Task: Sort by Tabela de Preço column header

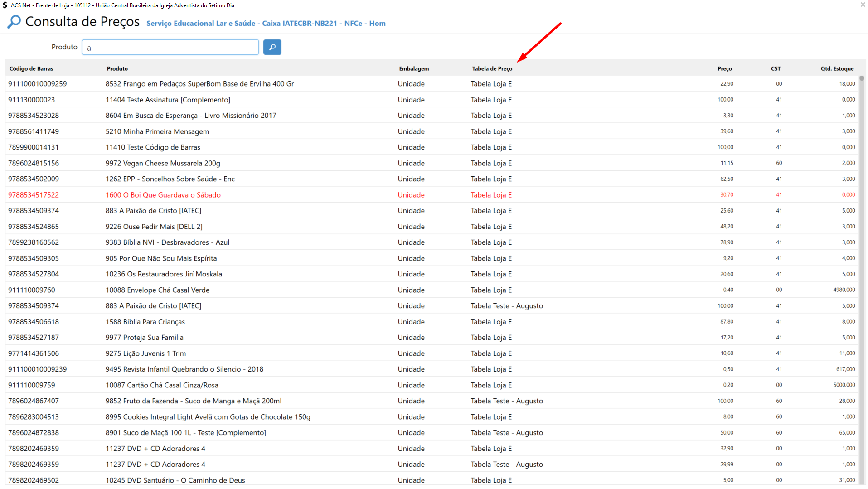Action: [492, 68]
